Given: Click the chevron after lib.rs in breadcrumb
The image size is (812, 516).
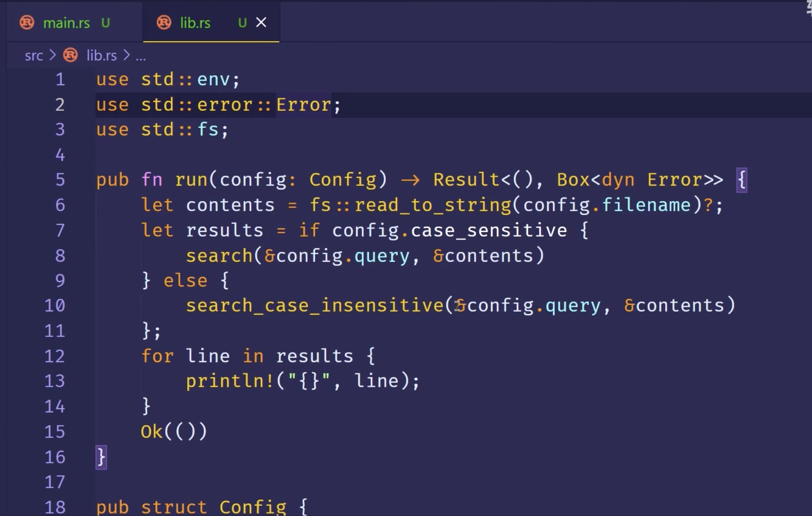Looking at the screenshot, I should point(126,56).
